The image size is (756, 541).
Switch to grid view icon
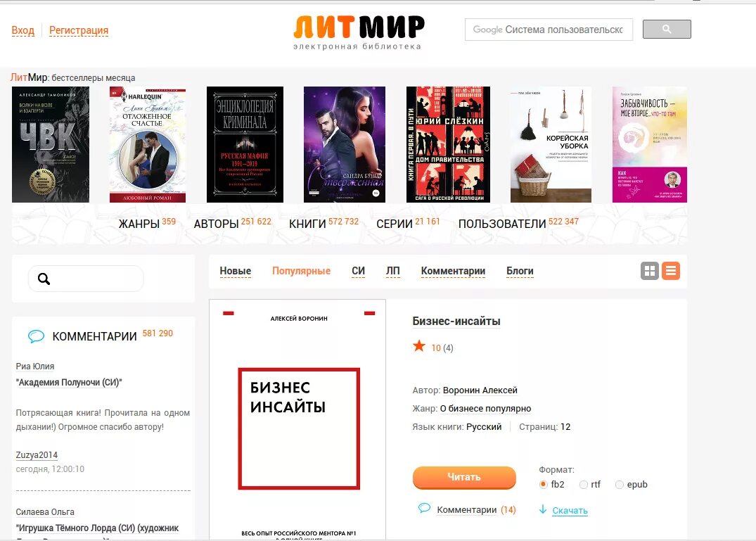(649, 271)
